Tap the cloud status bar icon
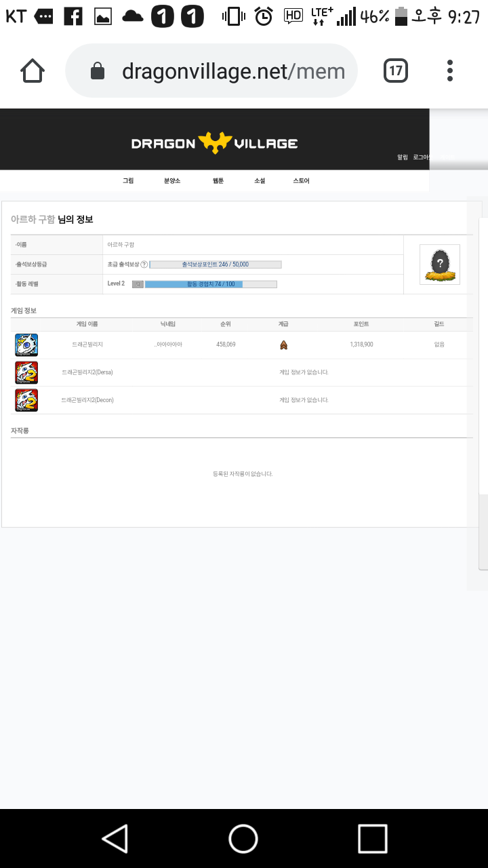488x868 pixels. point(133,17)
